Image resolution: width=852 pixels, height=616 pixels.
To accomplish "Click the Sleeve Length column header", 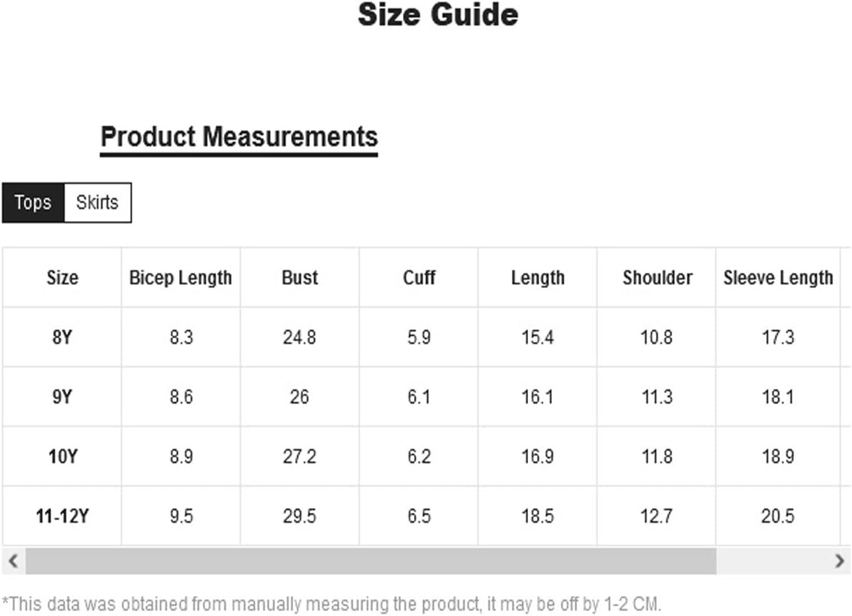I will [x=778, y=277].
